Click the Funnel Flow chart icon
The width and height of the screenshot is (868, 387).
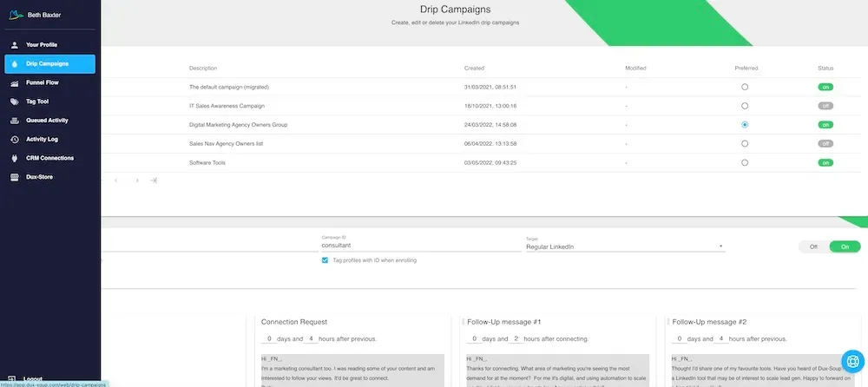(14, 82)
